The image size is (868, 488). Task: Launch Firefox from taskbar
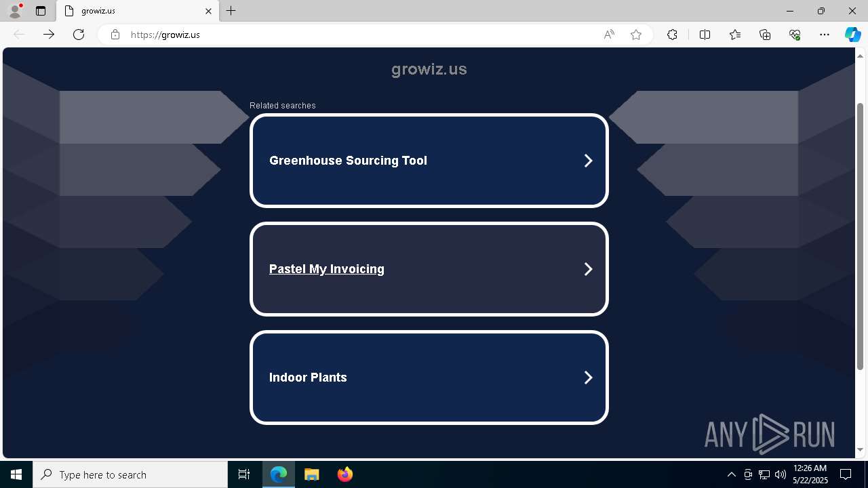tap(344, 474)
